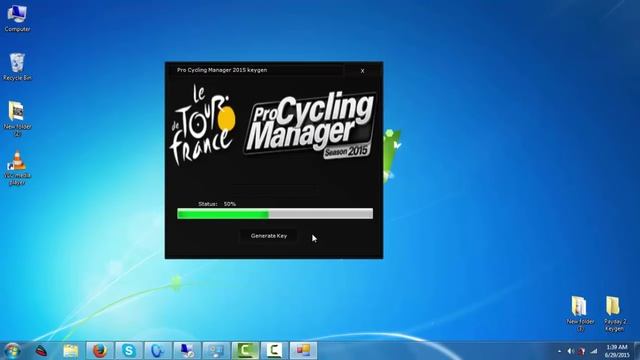Click the white Camtasia taskbar icon
The width and height of the screenshot is (640, 360).
[x=274, y=351]
